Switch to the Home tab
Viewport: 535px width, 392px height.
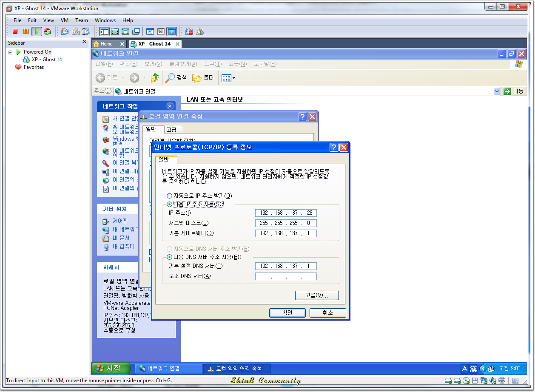pyautogui.click(x=106, y=44)
